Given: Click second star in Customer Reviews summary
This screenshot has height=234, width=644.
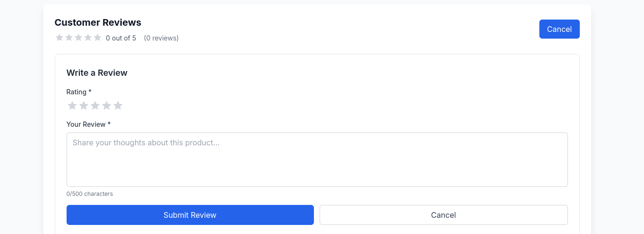Looking at the screenshot, I should (69, 38).
